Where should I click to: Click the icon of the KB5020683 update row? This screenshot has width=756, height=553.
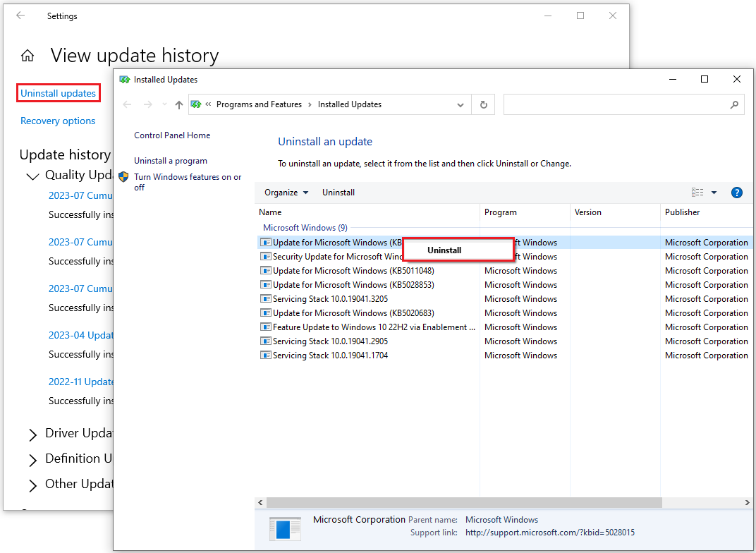(266, 313)
